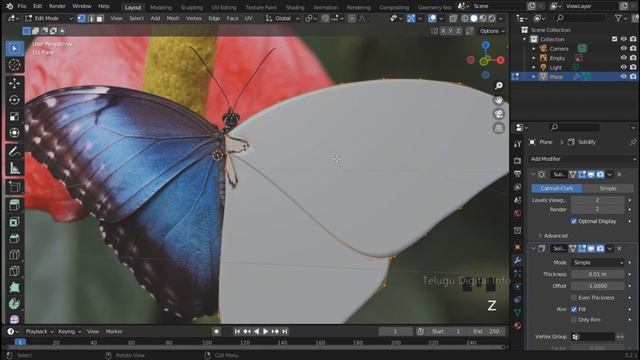Activate the Cursor tool
The width and height of the screenshot is (640, 360).
[x=15, y=64]
